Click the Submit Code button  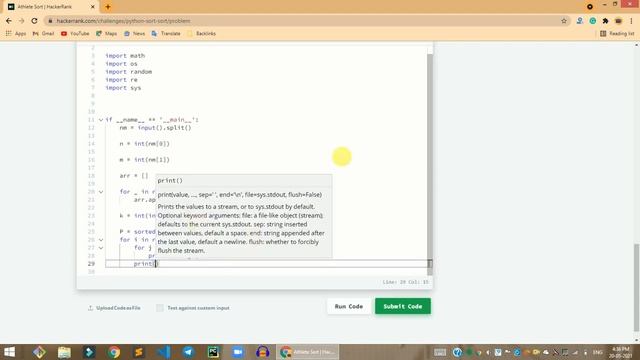coord(403,306)
